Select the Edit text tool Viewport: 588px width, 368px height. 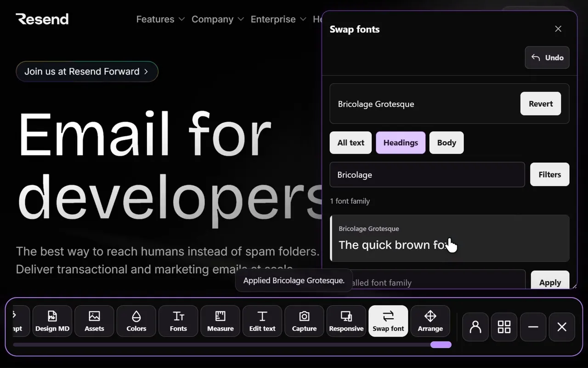click(262, 321)
